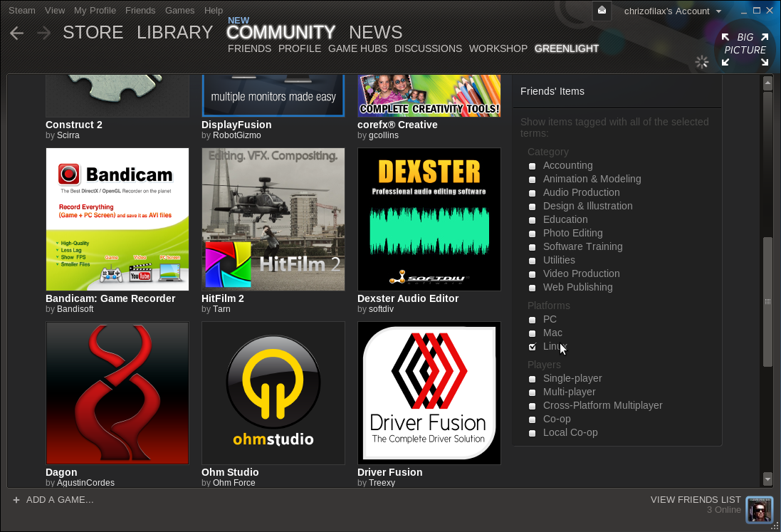The width and height of the screenshot is (781, 532).
Task: Open the Friends menu
Action: point(140,10)
